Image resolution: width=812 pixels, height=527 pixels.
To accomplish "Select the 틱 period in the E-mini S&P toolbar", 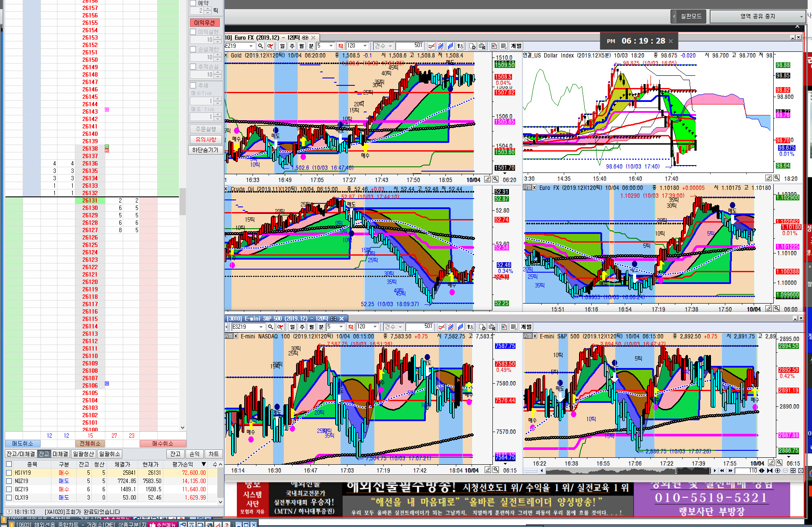I will [x=350, y=327].
